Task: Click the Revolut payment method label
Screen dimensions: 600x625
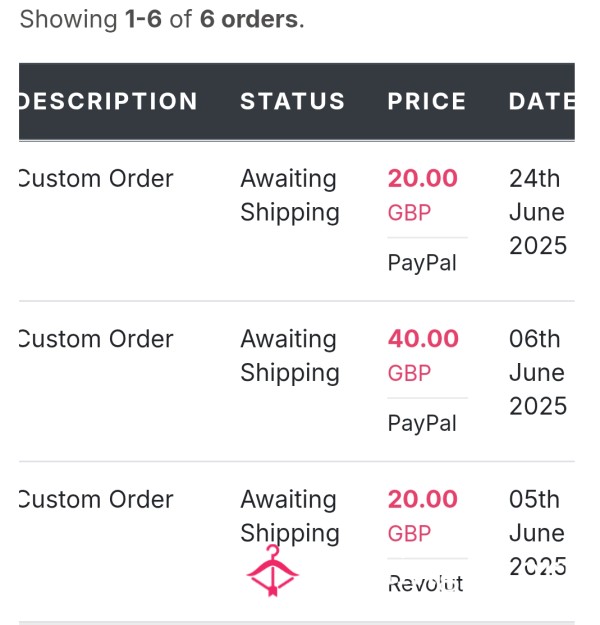Action: [x=425, y=584]
